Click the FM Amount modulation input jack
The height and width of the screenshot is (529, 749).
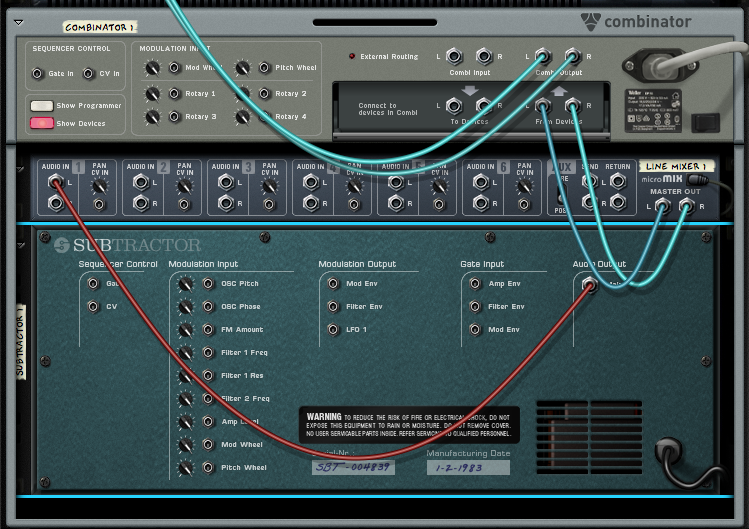click(208, 329)
